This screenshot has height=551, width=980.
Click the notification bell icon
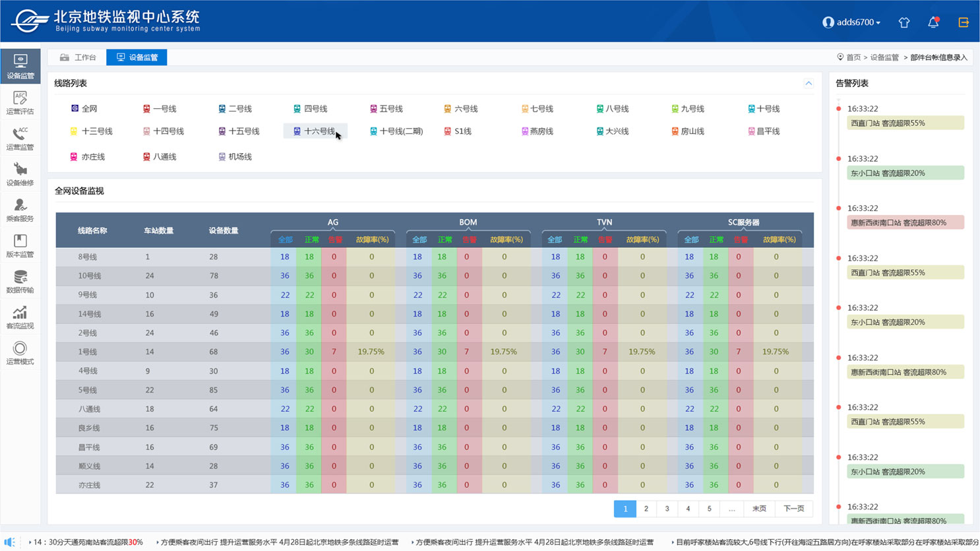(933, 22)
